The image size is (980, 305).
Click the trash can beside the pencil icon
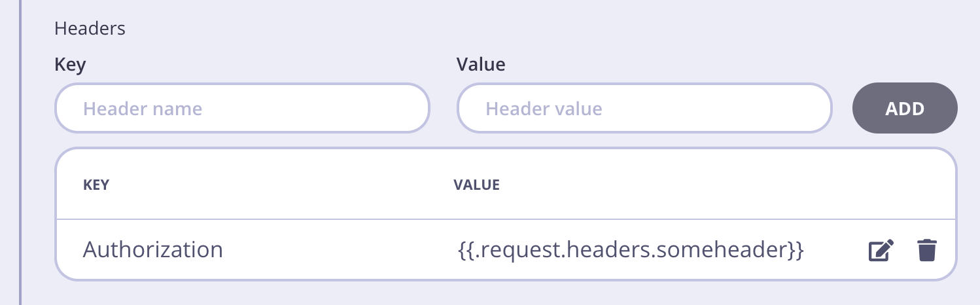[926, 251]
